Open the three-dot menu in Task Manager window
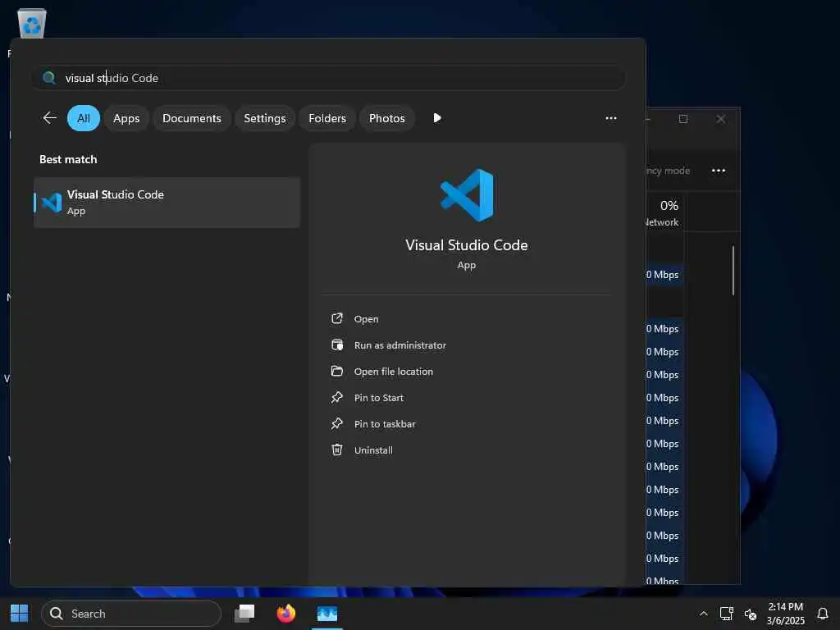840x630 pixels. (x=719, y=171)
